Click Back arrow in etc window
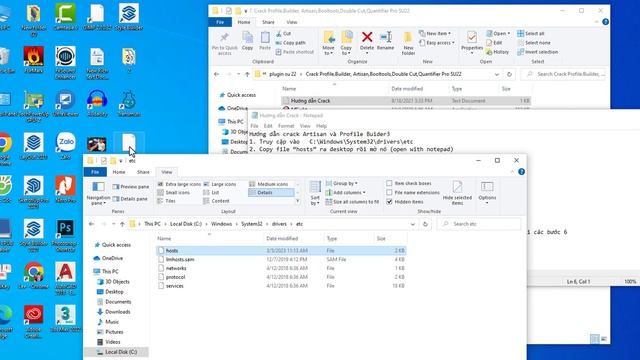This screenshot has height=360, width=640. tap(91, 224)
